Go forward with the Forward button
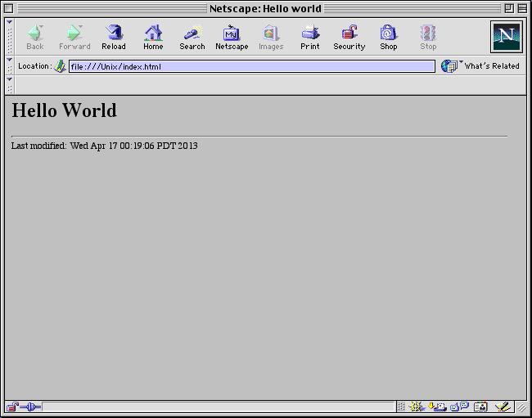 click(x=74, y=38)
